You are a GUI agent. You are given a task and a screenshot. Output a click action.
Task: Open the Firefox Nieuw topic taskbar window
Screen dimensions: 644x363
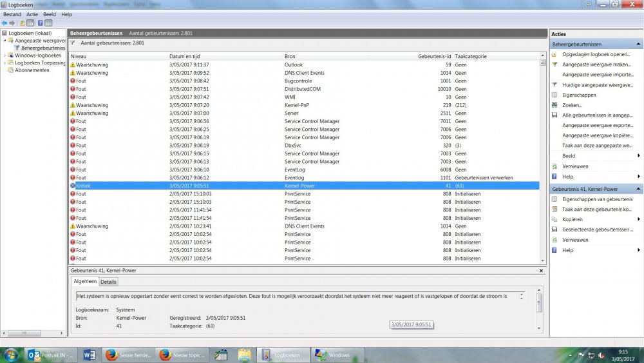point(182,355)
